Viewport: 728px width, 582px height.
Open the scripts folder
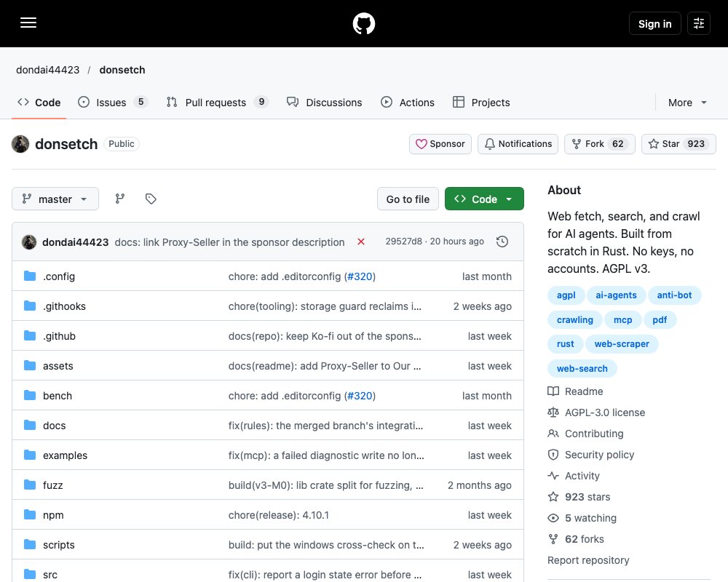tap(58, 545)
